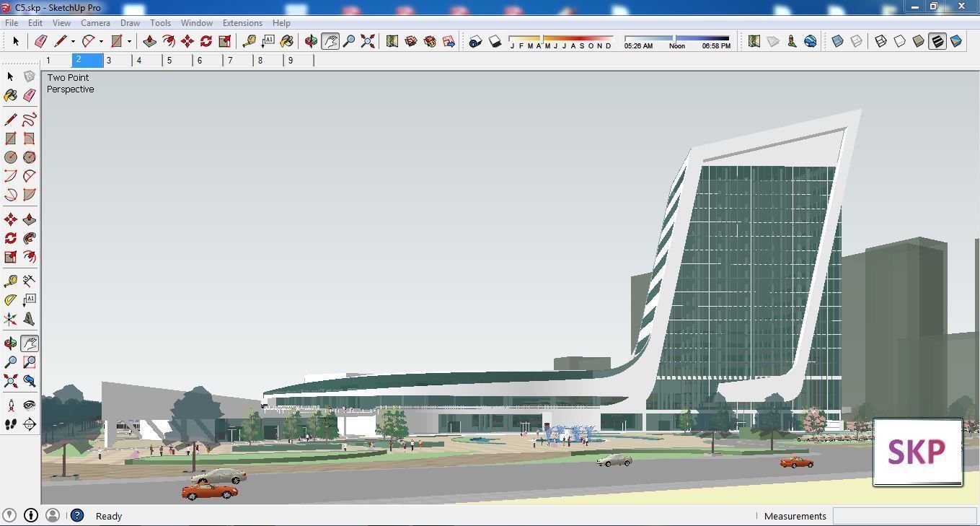Open the Add Location map icon
Image resolution: width=980 pixels, height=526 pixels.
[392, 41]
